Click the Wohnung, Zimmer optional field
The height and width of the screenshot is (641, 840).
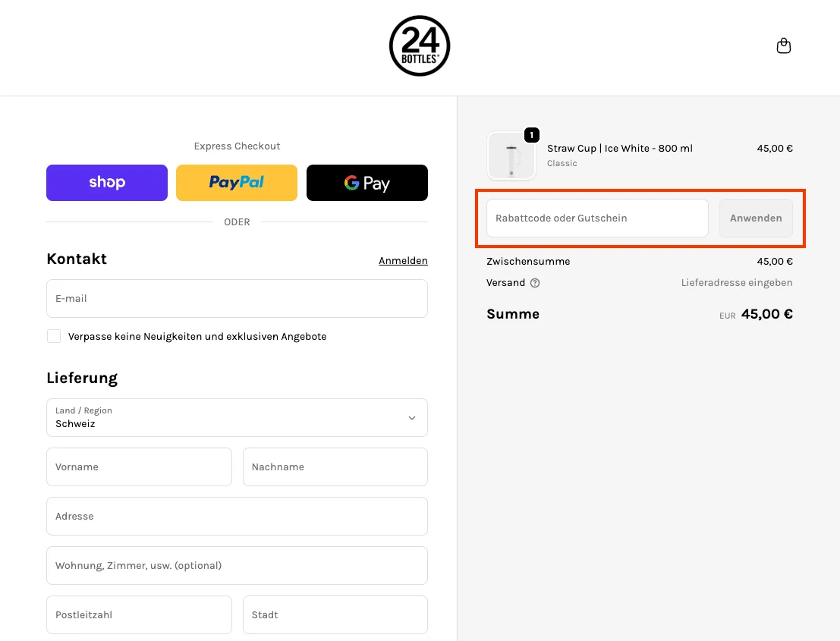[237, 566]
